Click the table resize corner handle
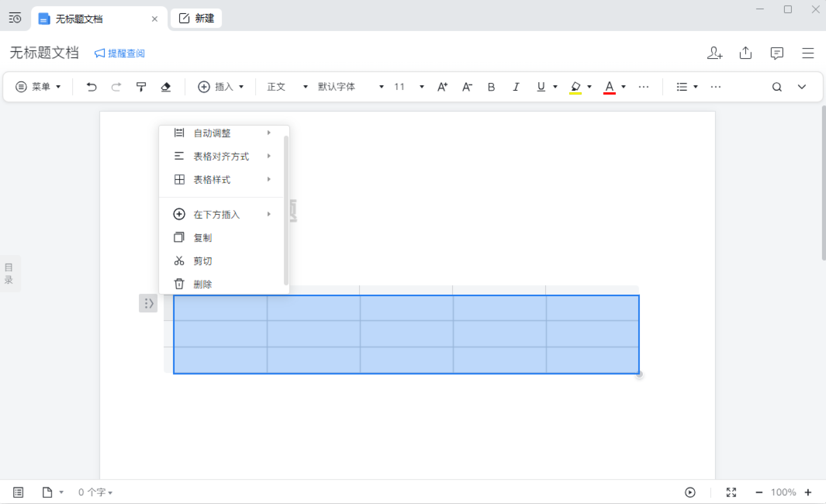The image size is (826, 504). [x=639, y=374]
